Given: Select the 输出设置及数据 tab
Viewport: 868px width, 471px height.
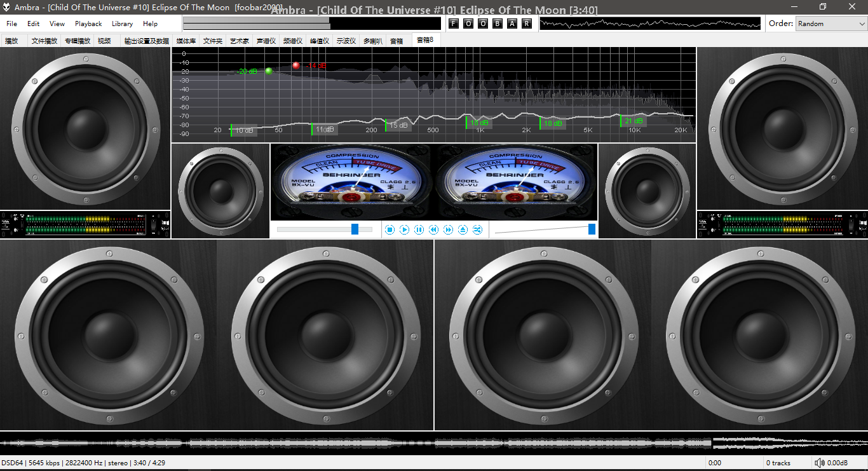Looking at the screenshot, I should click(147, 41).
